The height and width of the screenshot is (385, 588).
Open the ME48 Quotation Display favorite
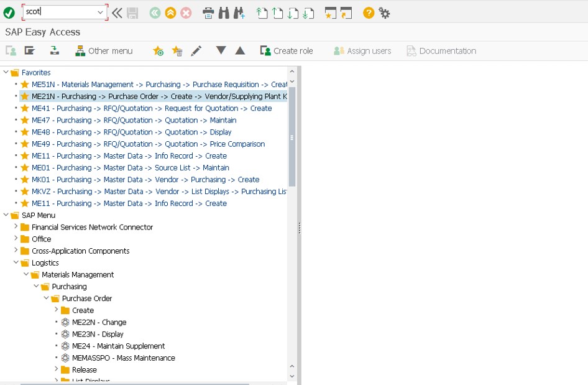click(x=131, y=132)
